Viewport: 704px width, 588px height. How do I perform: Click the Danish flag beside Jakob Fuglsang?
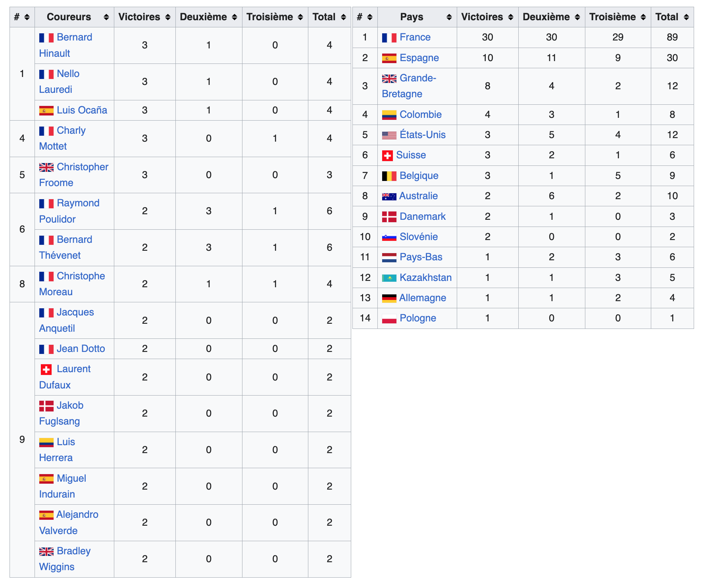click(46, 406)
